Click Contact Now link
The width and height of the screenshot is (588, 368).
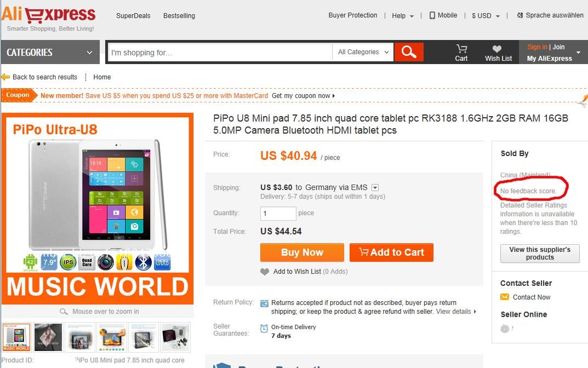[x=532, y=297]
